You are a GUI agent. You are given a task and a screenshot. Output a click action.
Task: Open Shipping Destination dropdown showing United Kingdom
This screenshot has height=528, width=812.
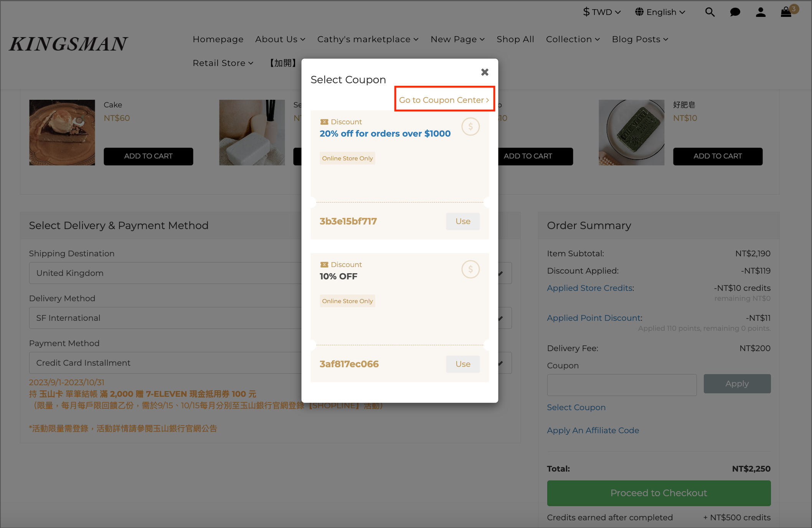[x=270, y=273]
